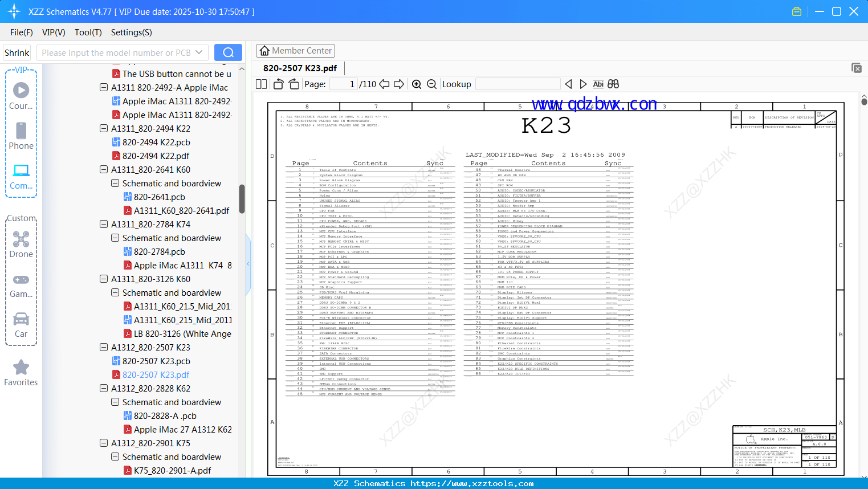The width and height of the screenshot is (868, 489).
Task: Open the Settings(S) menu
Action: click(x=132, y=32)
